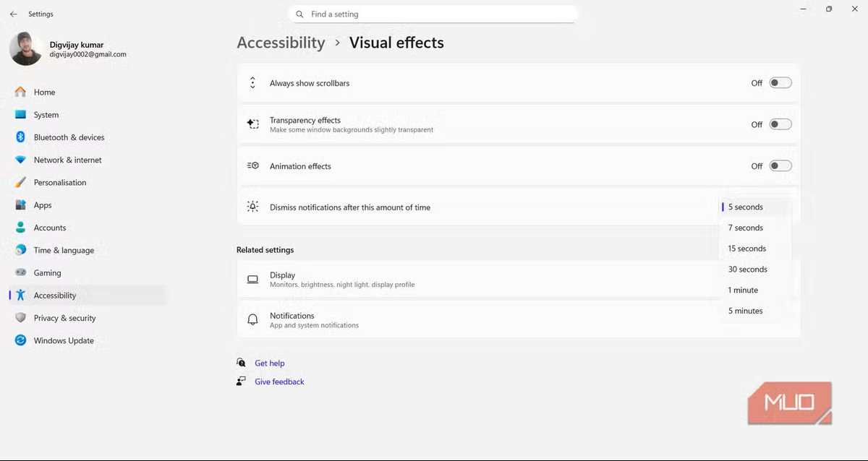Click the search magnifier icon
The height and width of the screenshot is (461, 868).
pos(299,14)
